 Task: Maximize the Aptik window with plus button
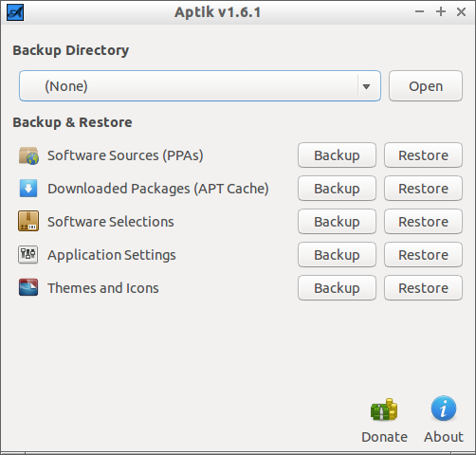point(441,12)
